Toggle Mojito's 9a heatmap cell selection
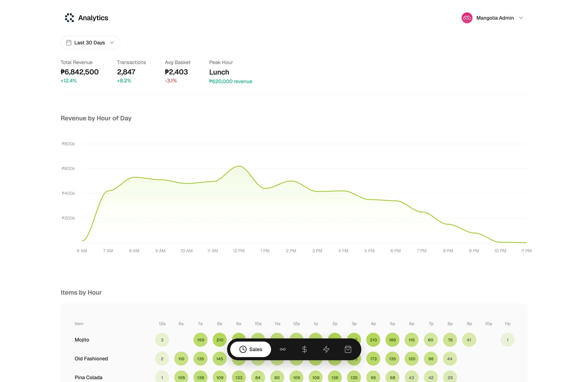This screenshot has height=382, width=588. point(238,340)
